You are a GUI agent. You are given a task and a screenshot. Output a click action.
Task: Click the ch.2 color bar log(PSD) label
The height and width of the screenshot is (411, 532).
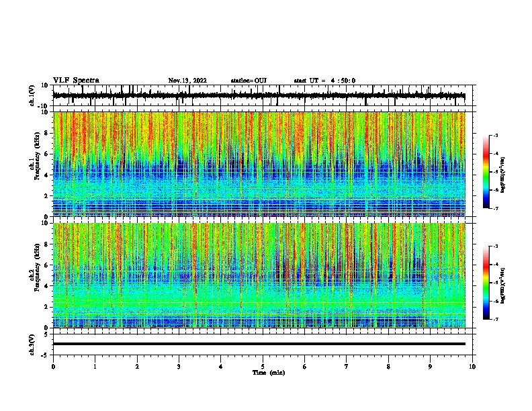(x=503, y=285)
